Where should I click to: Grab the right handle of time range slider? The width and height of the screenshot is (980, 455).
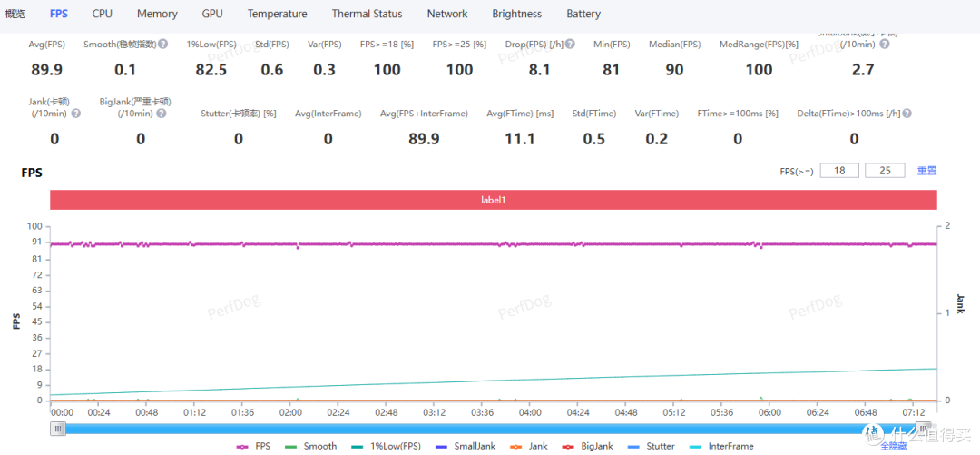923,429
